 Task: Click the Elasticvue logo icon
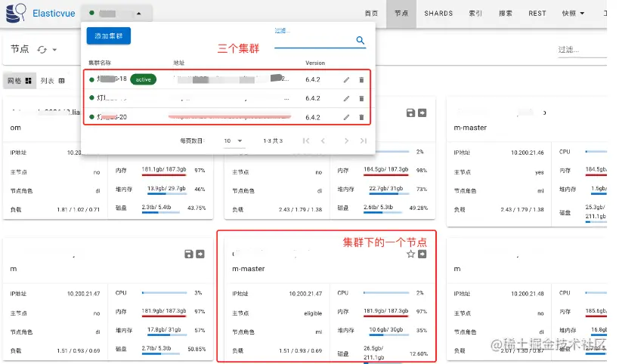16,13
